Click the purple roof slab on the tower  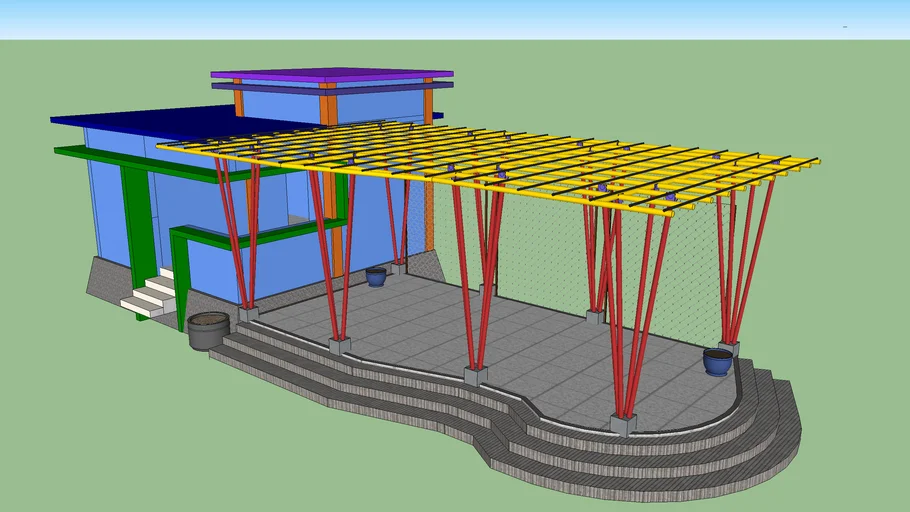coord(330,74)
